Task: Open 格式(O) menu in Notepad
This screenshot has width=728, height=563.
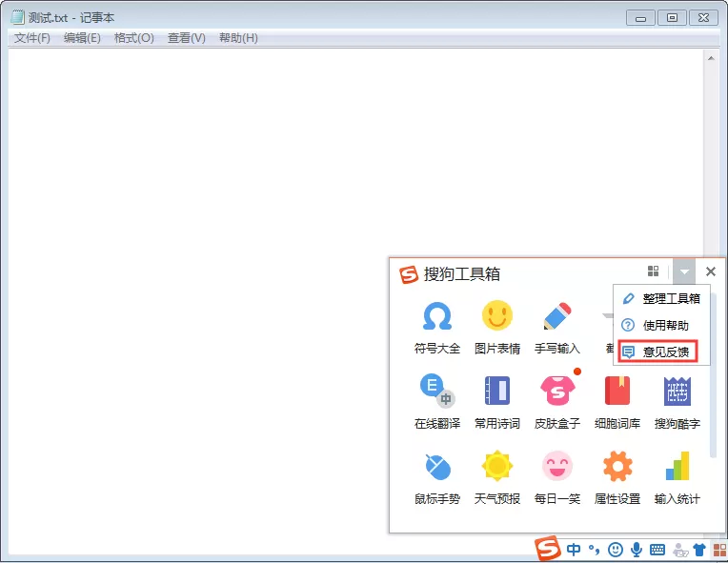Action: coord(133,38)
